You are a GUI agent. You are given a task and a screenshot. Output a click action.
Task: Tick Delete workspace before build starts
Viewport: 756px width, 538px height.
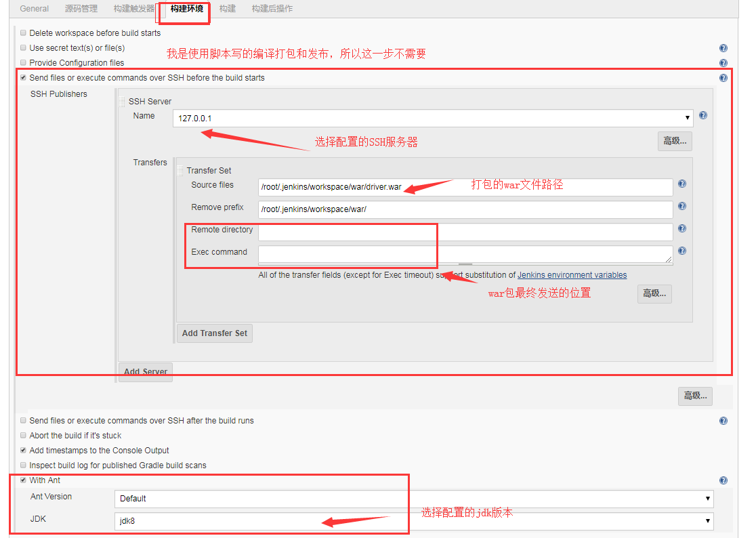23,33
